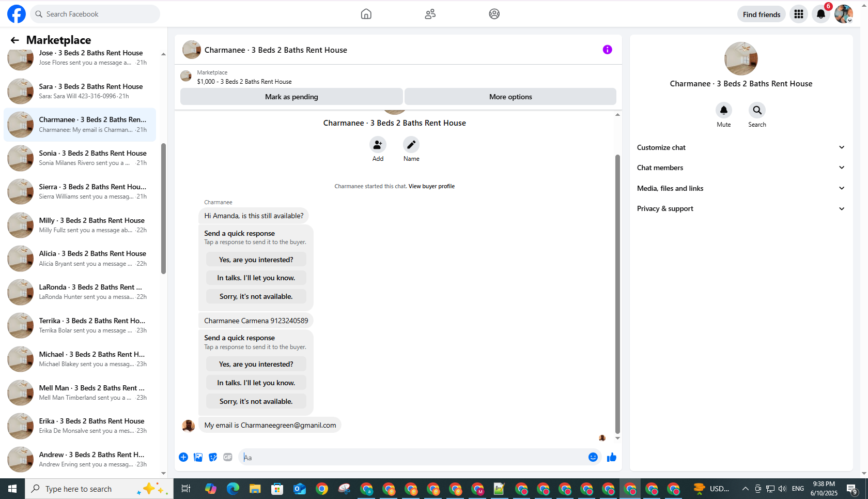Attach a photo file icon
Screen dimensions: 868x499
coord(198,457)
